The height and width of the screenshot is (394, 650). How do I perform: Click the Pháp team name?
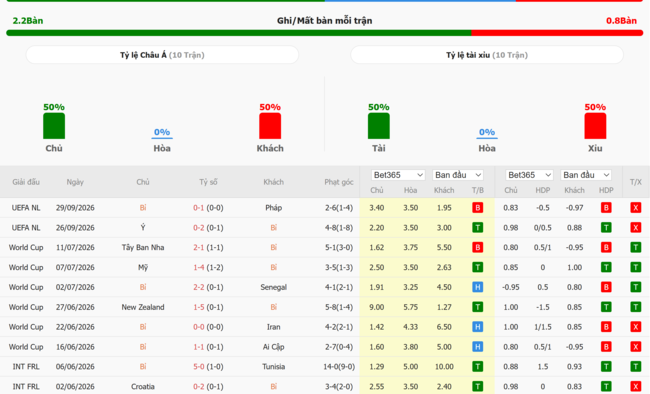pyautogui.click(x=274, y=208)
